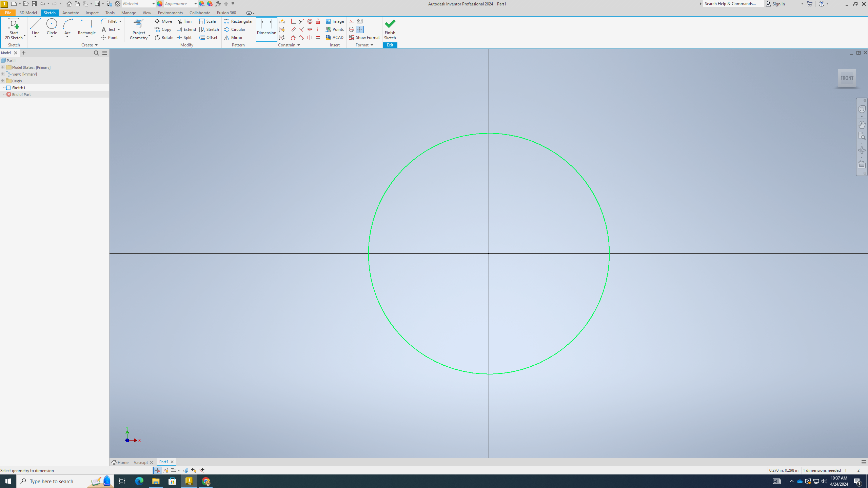The height and width of the screenshot is (488, 868).
Task: Expand the View: [Primary] node
Action: tap(3, 74)
